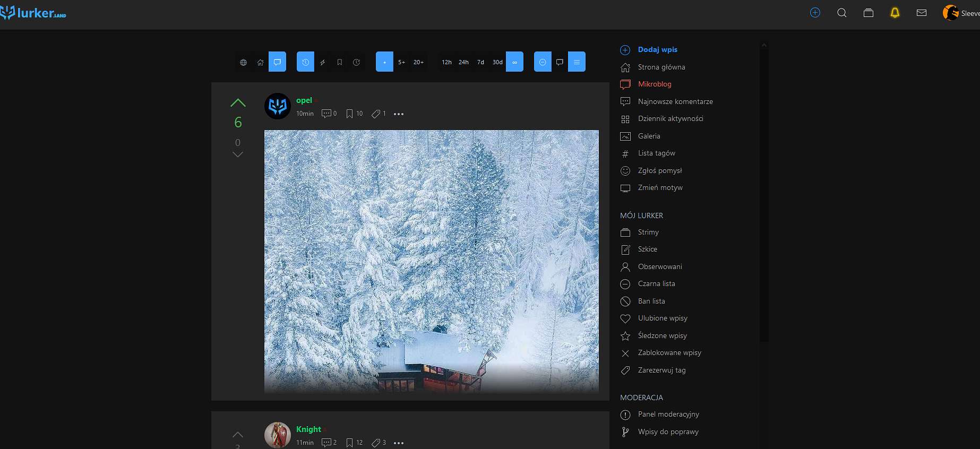The height and width of the screenshot is (449, 980).
Task: Open Strimy in Mój Lurker
Action: (648, 232)
